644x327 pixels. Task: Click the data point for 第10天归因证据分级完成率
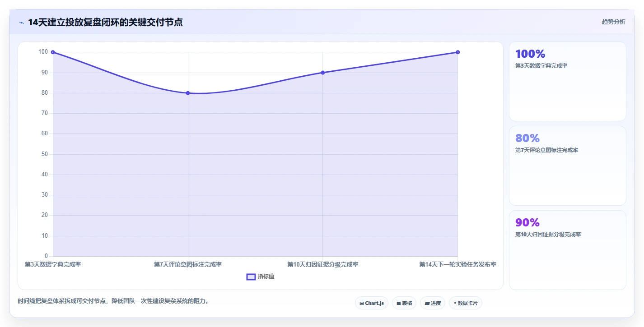pyautogui.click(x=322, y=73)
